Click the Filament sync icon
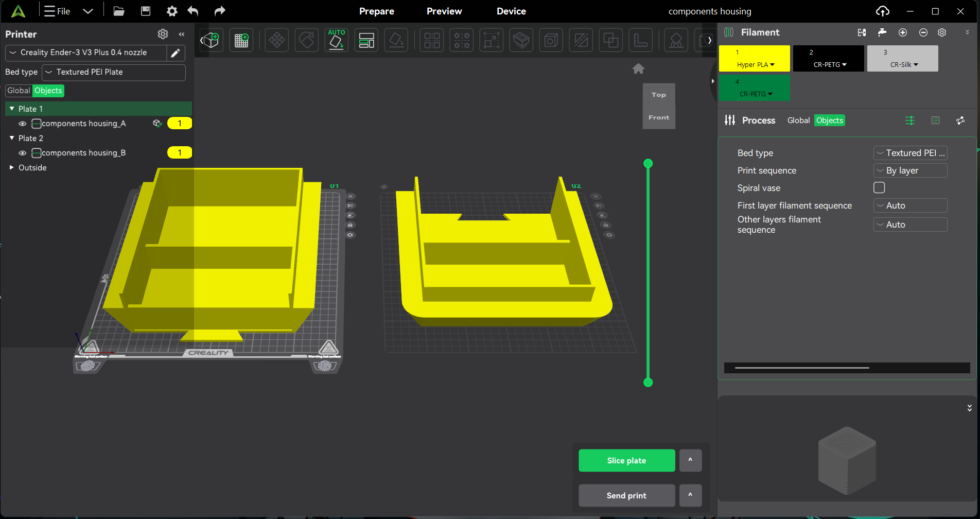Image resolution: width=980 pixels, height=519 pixels. click(862, 32)
